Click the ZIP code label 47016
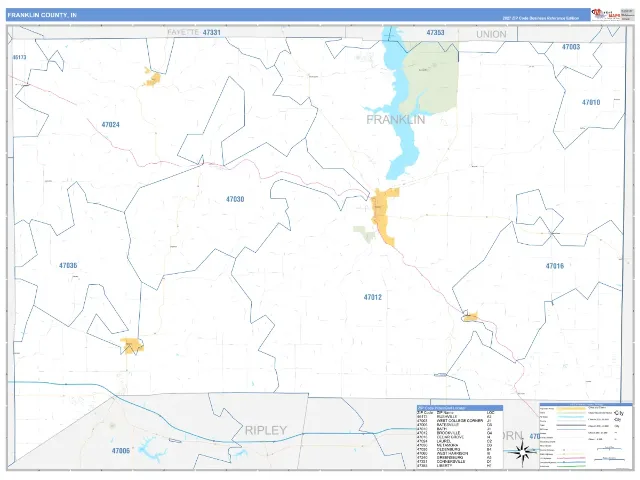Screen dimensions: 640x480 pos(555,266)
